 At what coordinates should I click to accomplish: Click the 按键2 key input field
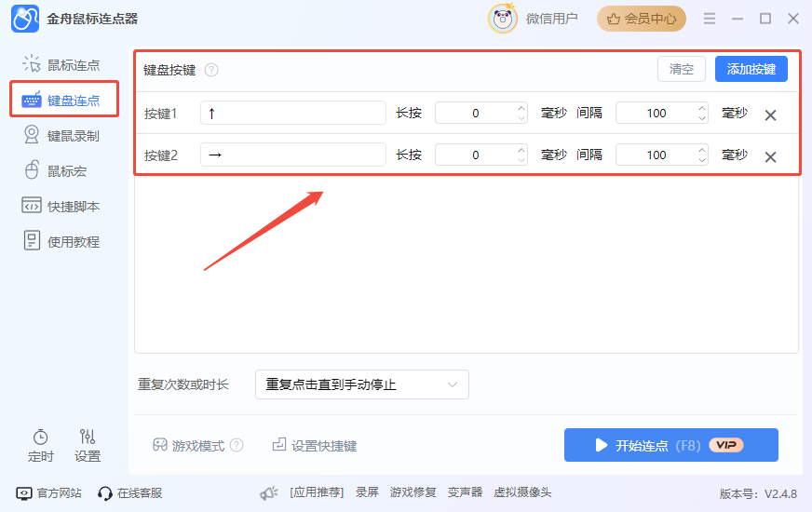coord(293,155)
